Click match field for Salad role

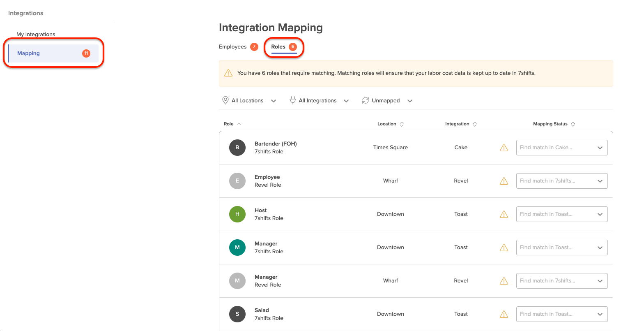tap(561, 314)
